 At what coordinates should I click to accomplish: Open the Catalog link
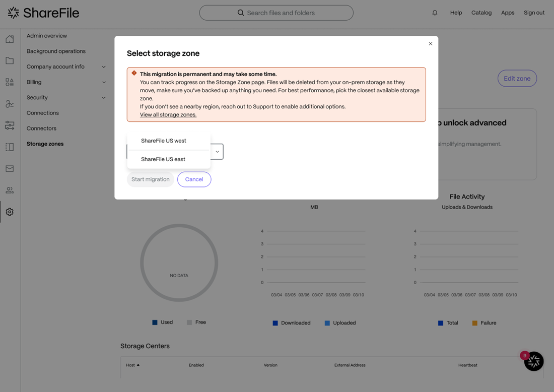[481, 13]
